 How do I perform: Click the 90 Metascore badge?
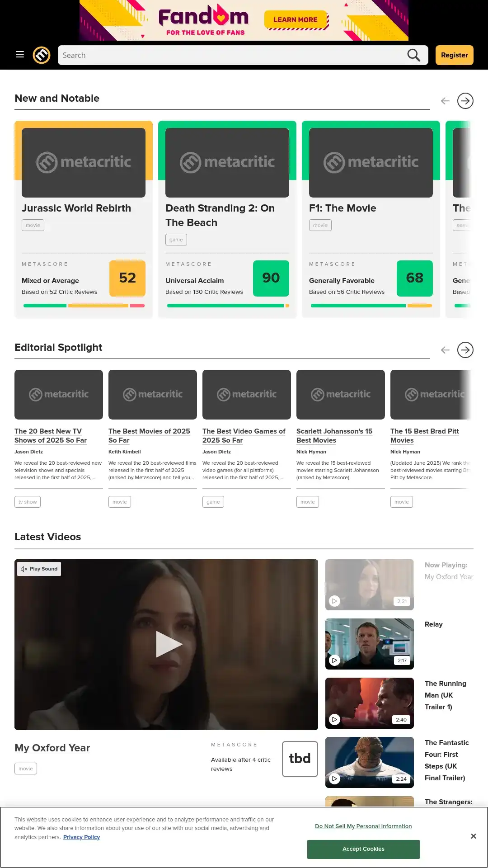tap(271, 278)
